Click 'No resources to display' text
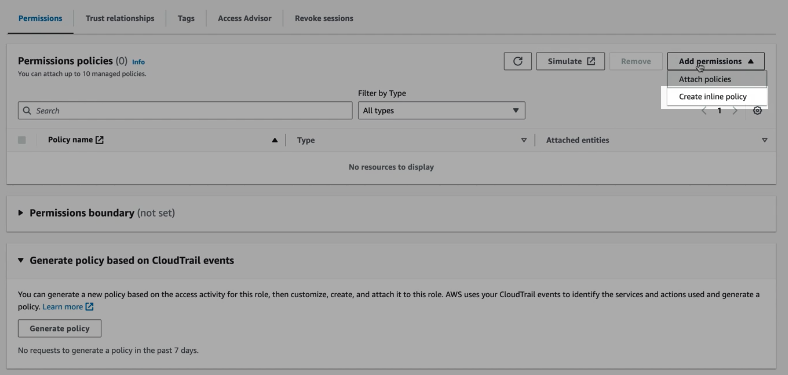This screenshot has height=375, width=788. 391,167
